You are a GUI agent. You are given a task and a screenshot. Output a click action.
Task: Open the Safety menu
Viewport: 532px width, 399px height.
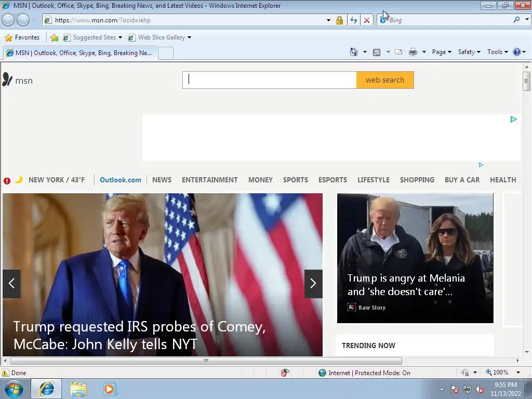coord(469,52)
